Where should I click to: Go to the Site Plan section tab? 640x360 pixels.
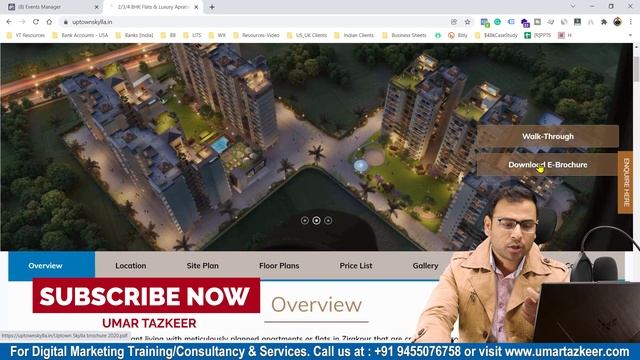point(202,266)
